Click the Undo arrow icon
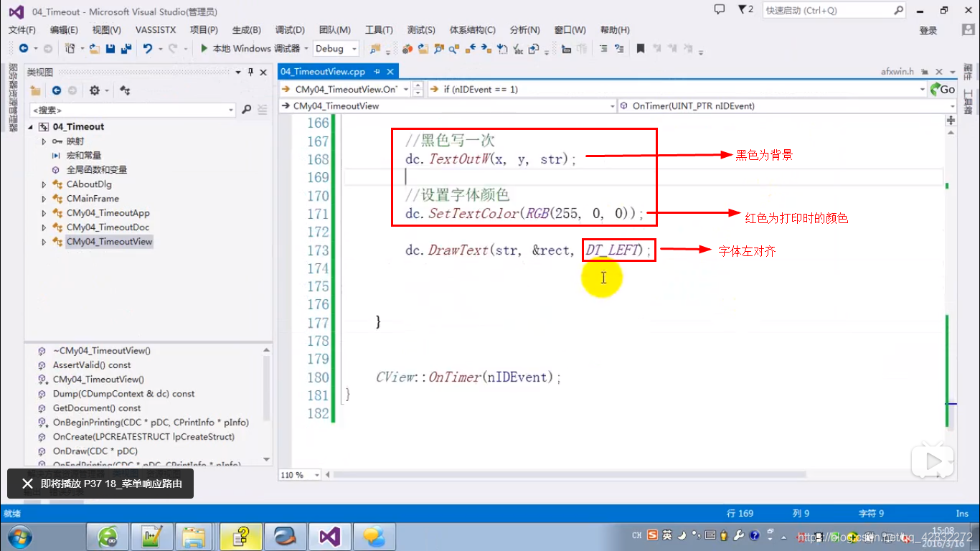 [147, 48]
